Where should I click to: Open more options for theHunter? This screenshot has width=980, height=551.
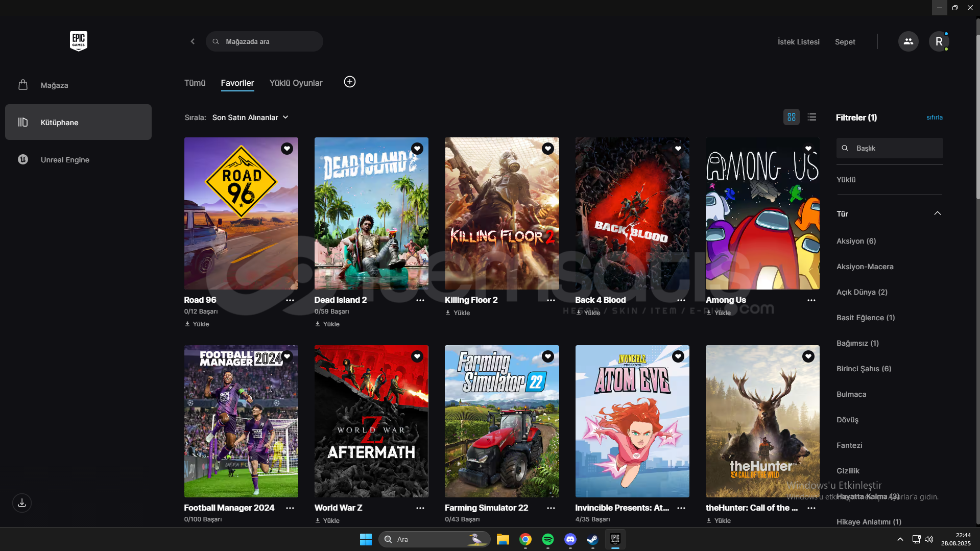(x=811, y=508)
